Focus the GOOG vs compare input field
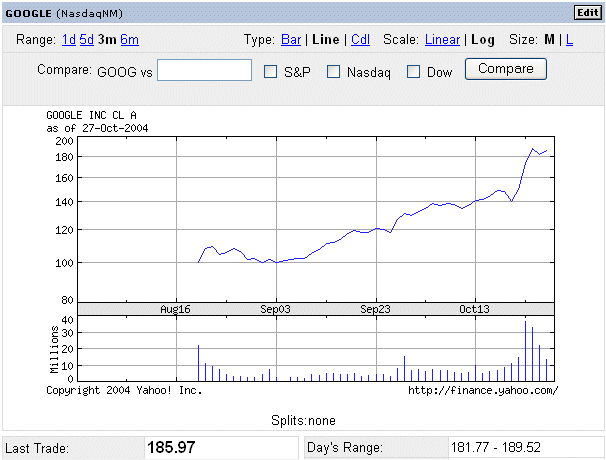 [x=204, y=70]
